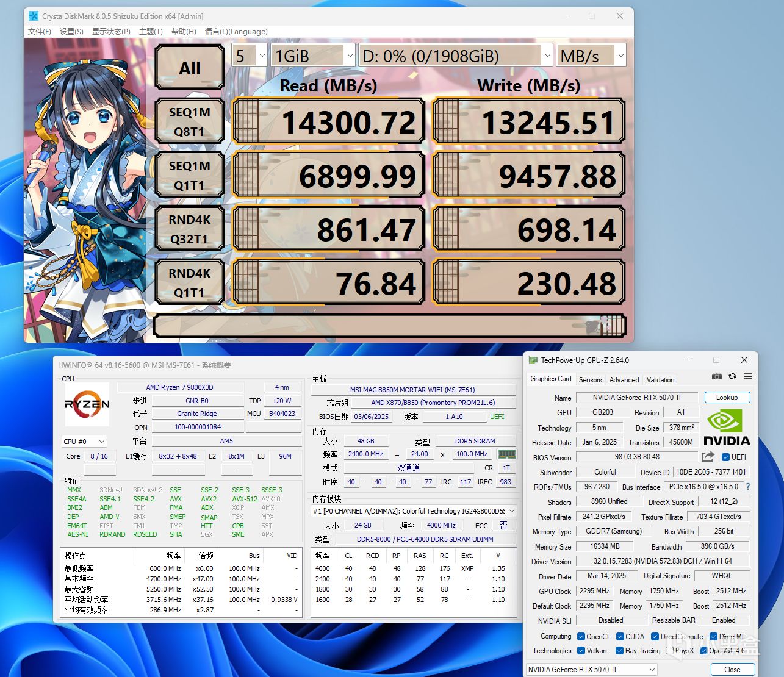Screen dimensions: 784x677
Task: Open the MB/s unit dropdown
Action: (x=591, y=56)
